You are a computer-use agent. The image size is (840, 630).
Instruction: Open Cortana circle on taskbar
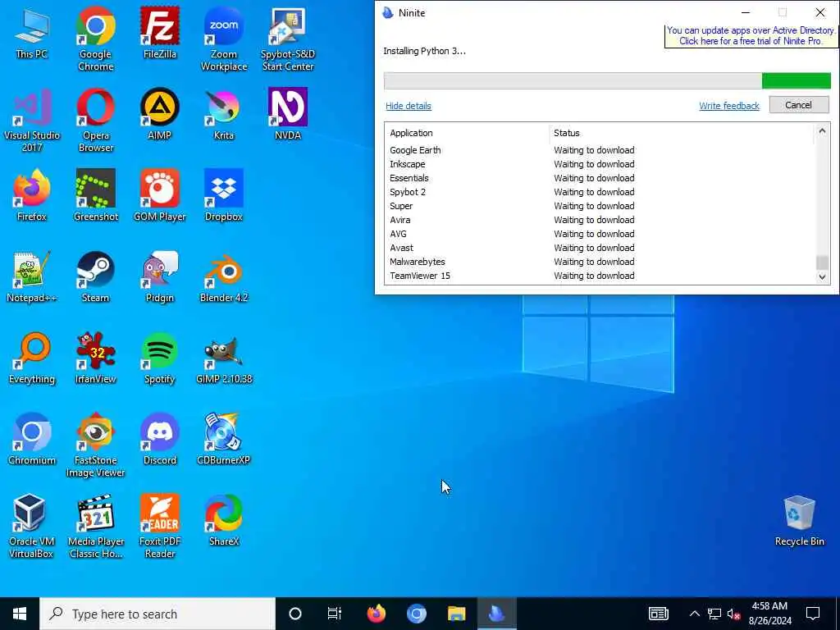(x=295, y=614)
